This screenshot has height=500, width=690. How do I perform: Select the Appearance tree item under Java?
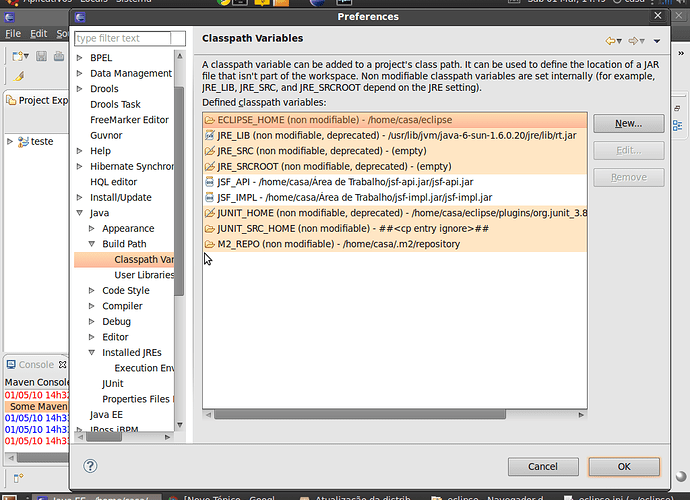128,228
